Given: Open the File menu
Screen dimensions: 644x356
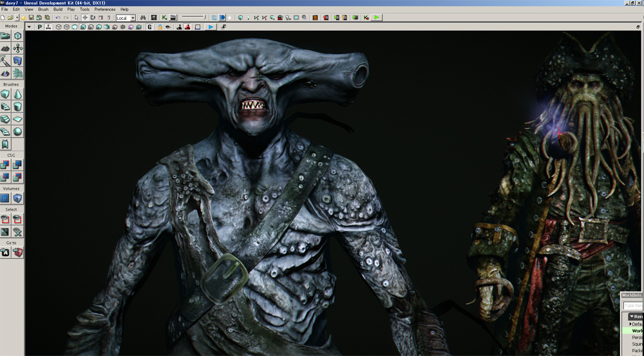Looking at the screenshot, I should [x=5, y=9].
